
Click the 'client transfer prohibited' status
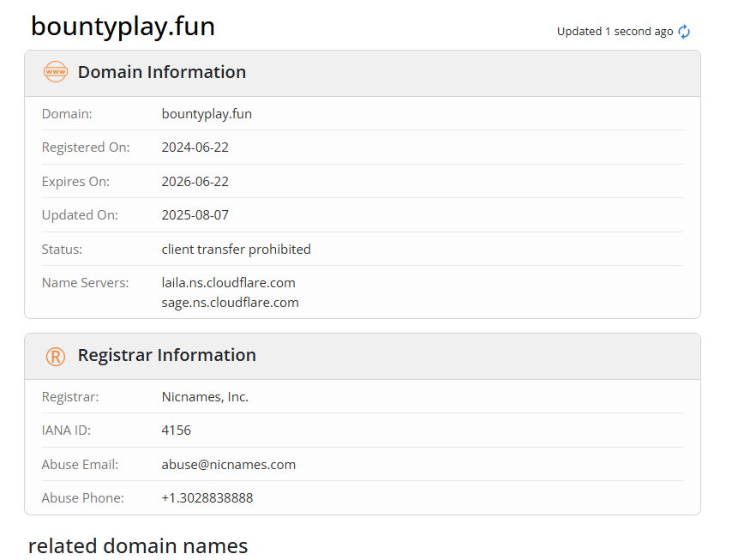[236, 250]
